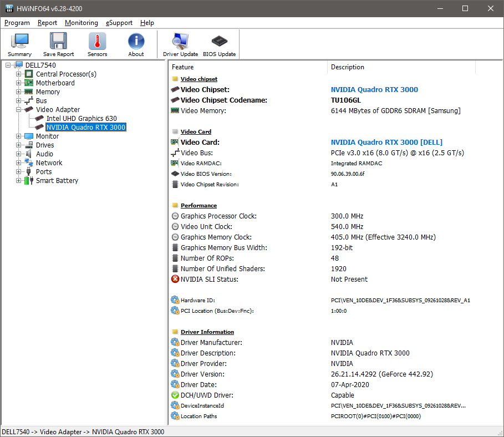The width and height of the screenshot is (504, 437).
Task: Click the Audio speaker tree icon
Action: 29,154
